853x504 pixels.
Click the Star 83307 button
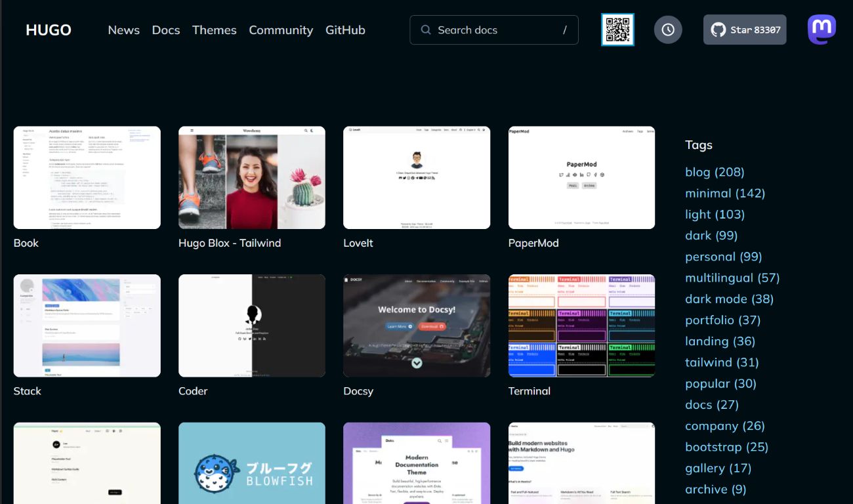coord(745,29)
